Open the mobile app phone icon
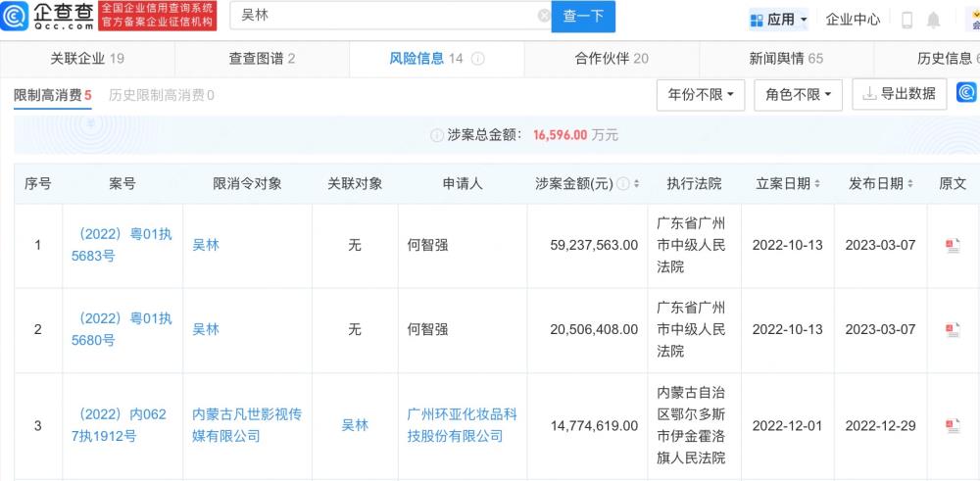 [x=906, y=20]
